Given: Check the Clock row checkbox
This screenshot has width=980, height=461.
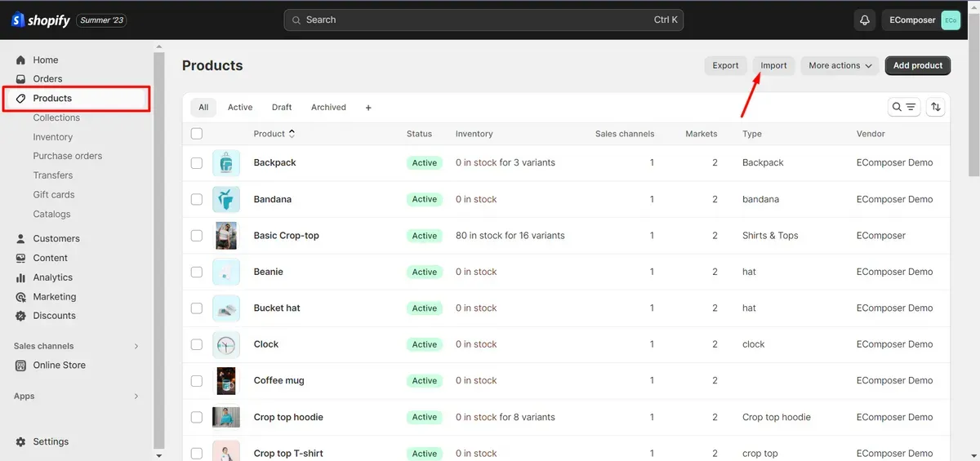Looking at the screenshot, I should 197,344.
